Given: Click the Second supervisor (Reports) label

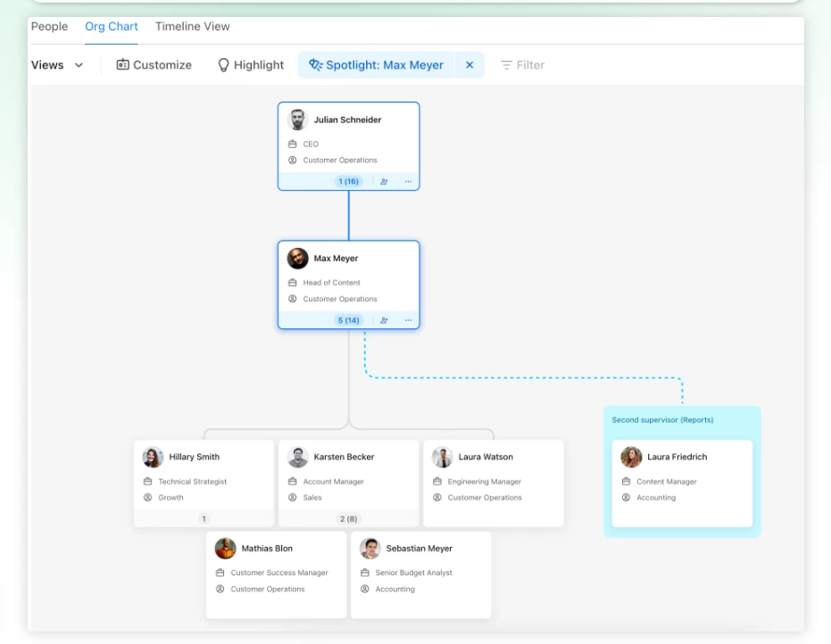Looking at the screenshot, I should [x=662, y=420].
